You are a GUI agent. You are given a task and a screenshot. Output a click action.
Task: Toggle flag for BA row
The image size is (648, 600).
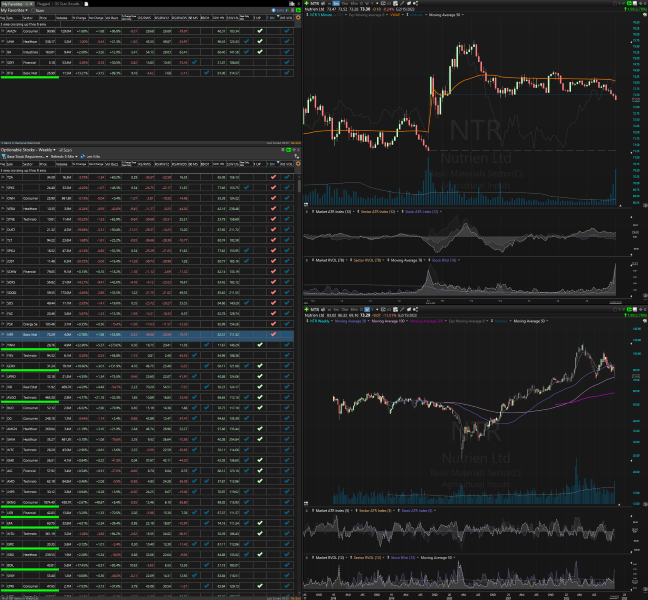(x=3, y=52)
